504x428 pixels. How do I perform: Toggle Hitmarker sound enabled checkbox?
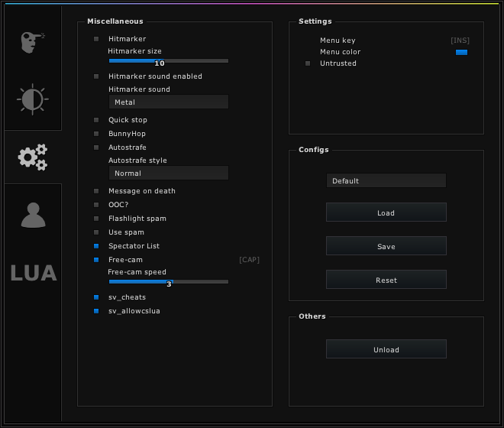tap(96, 76)
